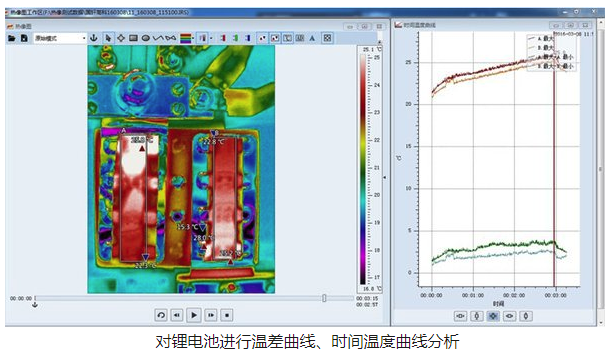Click the fit-all zoom button under chart
This screenshot has width=615, height=362.
coord(493,316)
